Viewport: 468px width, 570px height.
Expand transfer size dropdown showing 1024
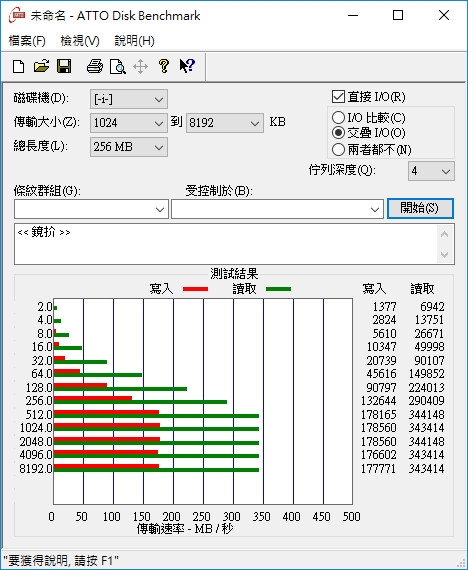click(x=129, y=123)
